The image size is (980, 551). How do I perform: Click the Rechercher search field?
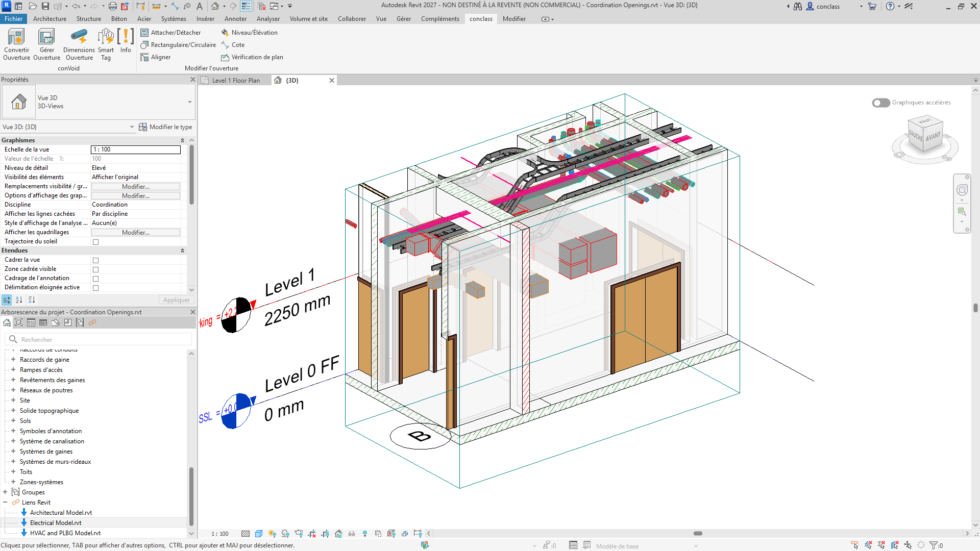(x=99, y=339)
